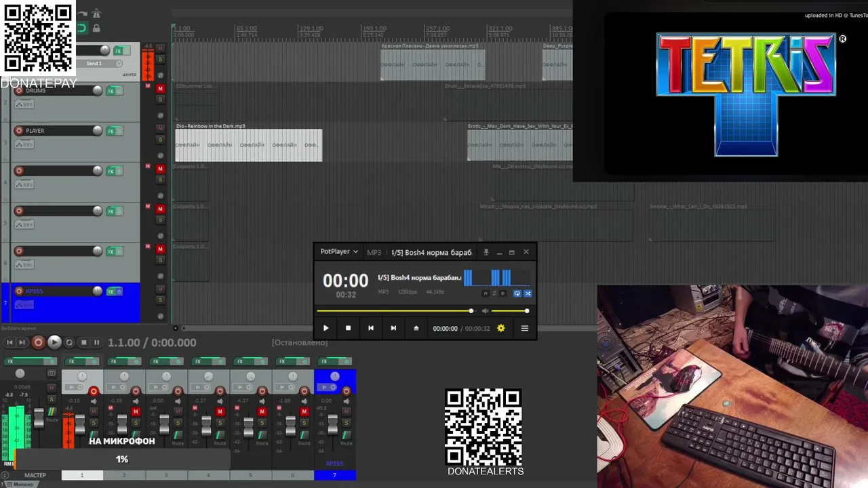Click timeline ruler at marker 129.1.00
This screenshot has height=488, width=868.
click(311, 28)
